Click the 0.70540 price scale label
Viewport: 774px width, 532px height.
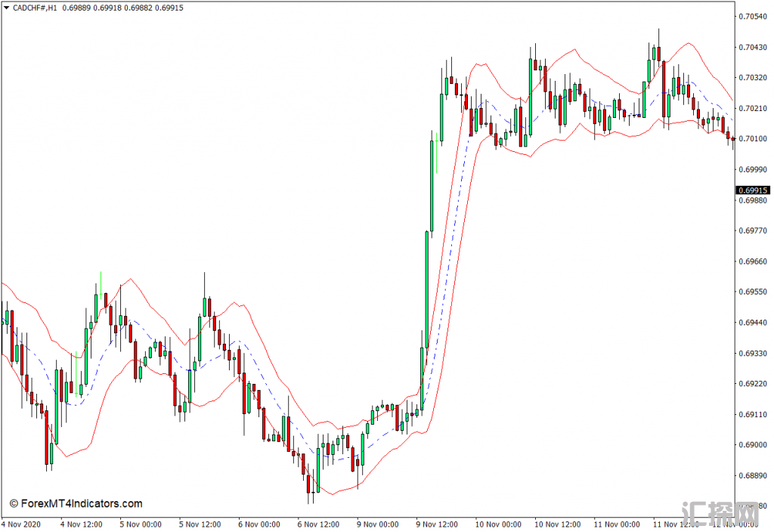tap(753, 17)
